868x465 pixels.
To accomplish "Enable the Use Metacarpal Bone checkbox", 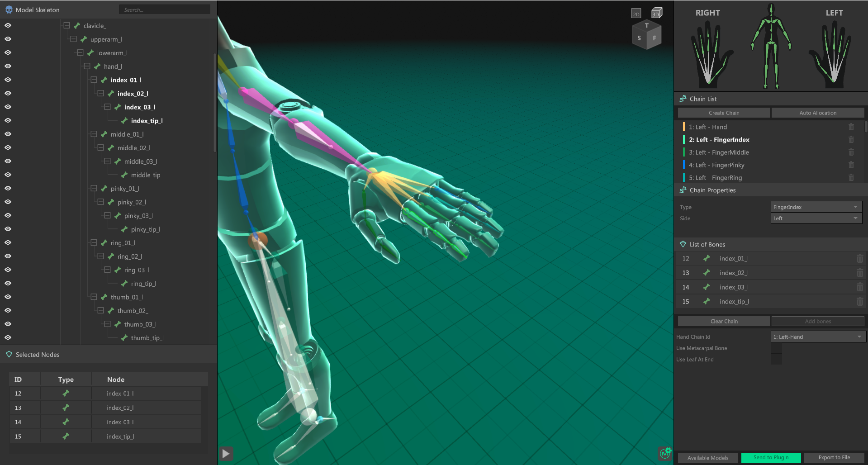I will [776, 348].
